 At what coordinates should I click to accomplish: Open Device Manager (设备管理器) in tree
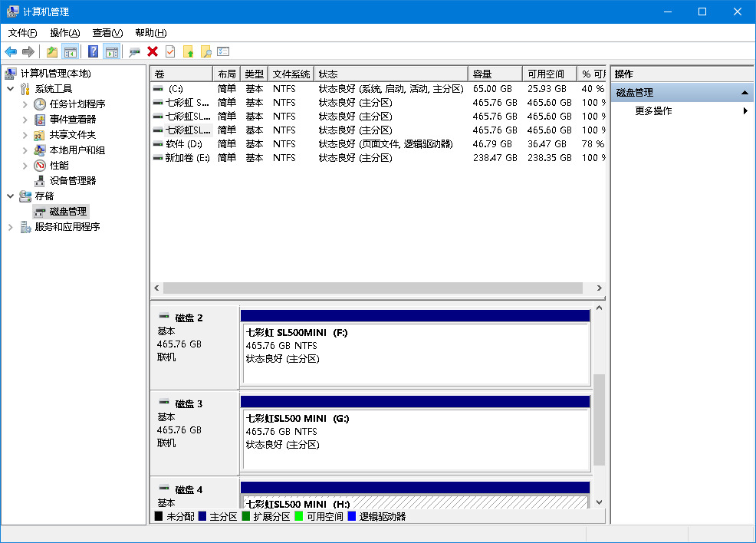click(73, 180)
